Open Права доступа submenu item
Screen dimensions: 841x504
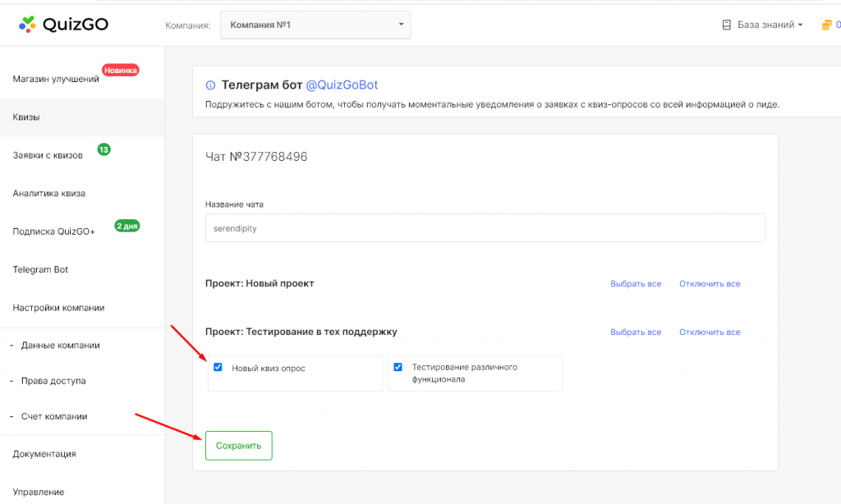click(53, 381)
